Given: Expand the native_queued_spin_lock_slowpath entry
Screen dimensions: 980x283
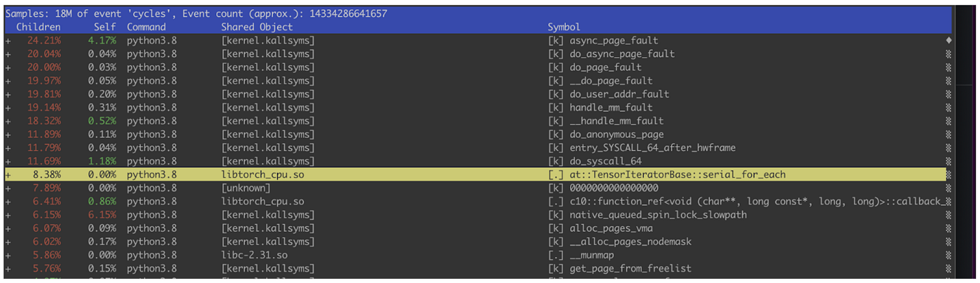Looking at the screenshot, I should pyautogui.click(x=8, y=215).
